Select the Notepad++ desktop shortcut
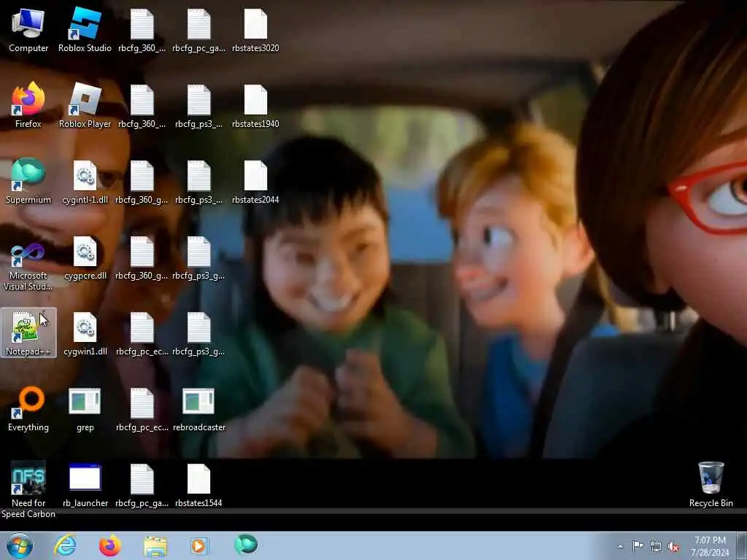The image size is (747, 560). pyautogui.click(x=28, y=332)
